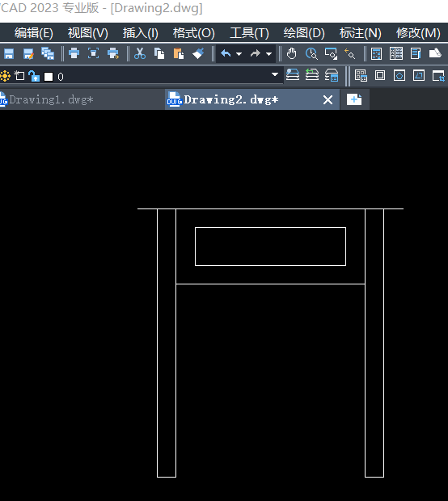448x501 pixels.
Task: Expand the redo history dropdown arrow
Action: coord(269,54)
